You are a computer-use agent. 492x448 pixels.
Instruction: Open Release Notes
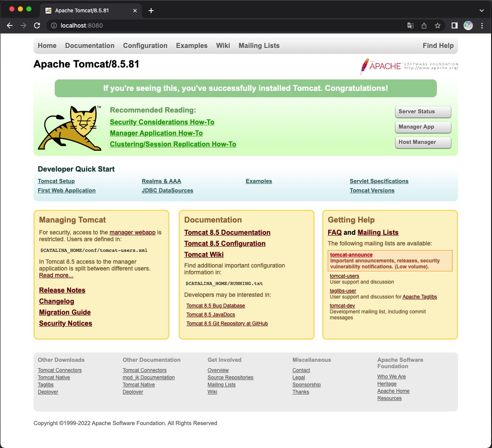point(62,290)
